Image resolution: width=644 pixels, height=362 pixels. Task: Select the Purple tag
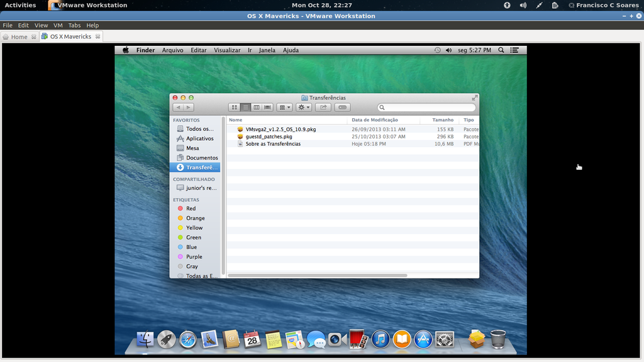[x=196, y=257]
